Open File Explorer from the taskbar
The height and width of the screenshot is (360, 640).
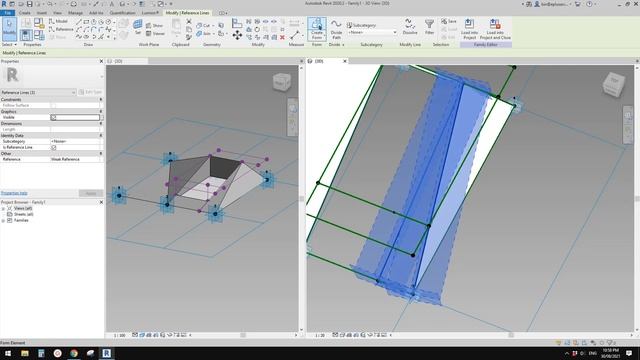(25, 353)
